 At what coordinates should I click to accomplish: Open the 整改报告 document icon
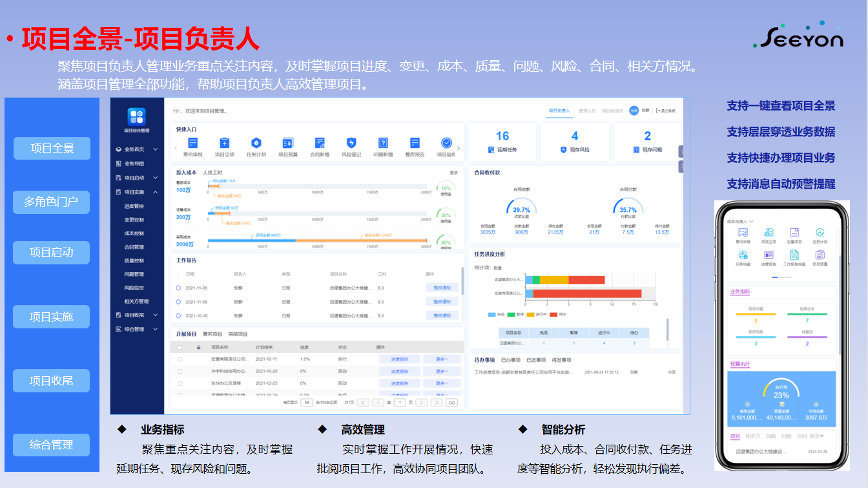click(415, 143)
